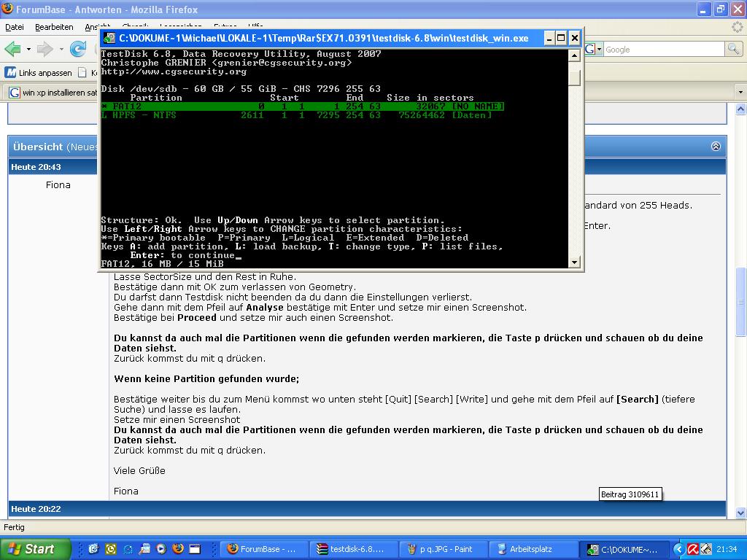Click Firefox activity throbber icon
This screenshot has width=747, height=560.
click(737, 27)
